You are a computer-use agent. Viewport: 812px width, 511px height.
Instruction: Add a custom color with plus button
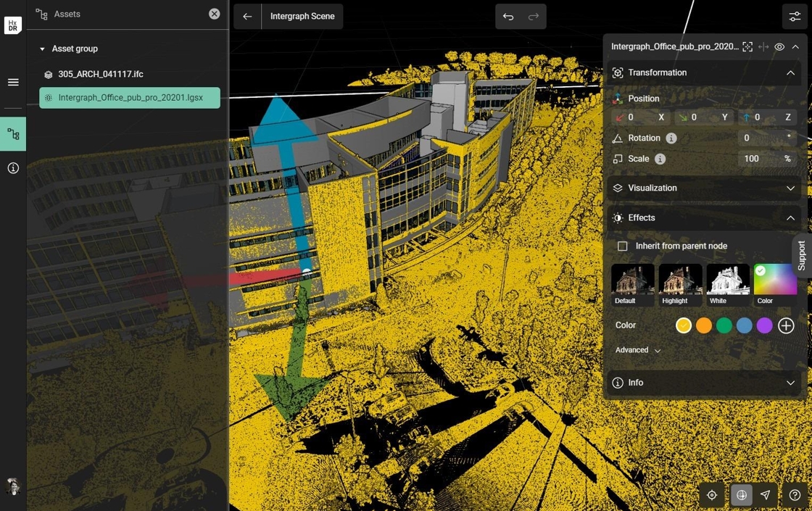[786, 325]
